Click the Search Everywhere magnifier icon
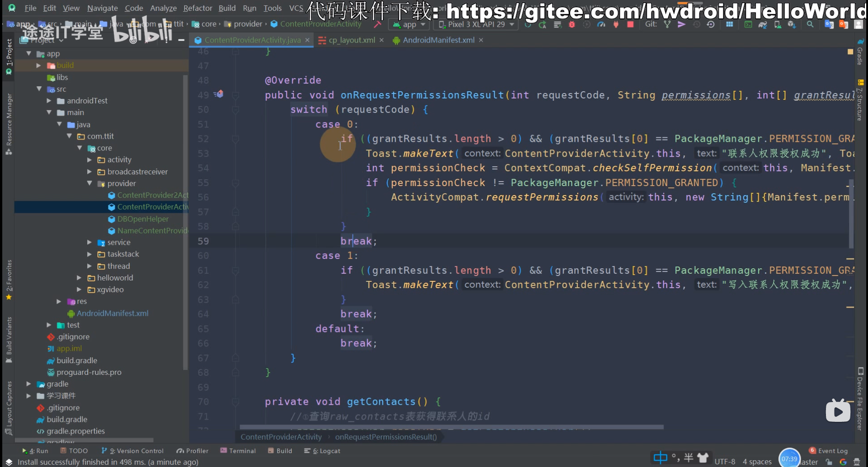Viewport: 868px width, 467px height. [x=810, y=24]
